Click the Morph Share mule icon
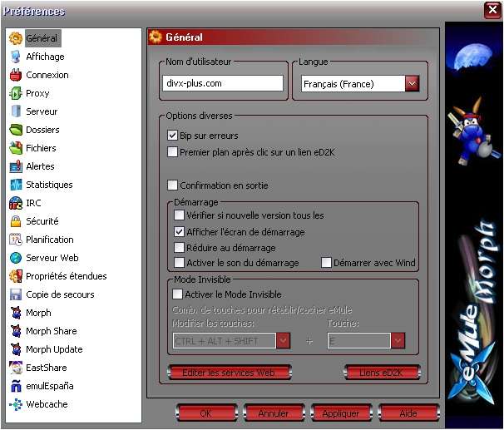 tap(16, 331)
